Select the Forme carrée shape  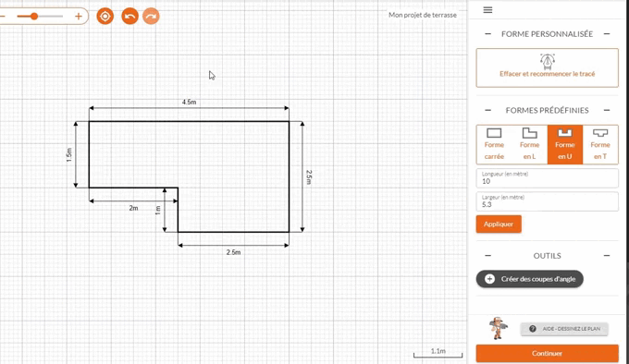pyautogui.click(x=494, y=144)
